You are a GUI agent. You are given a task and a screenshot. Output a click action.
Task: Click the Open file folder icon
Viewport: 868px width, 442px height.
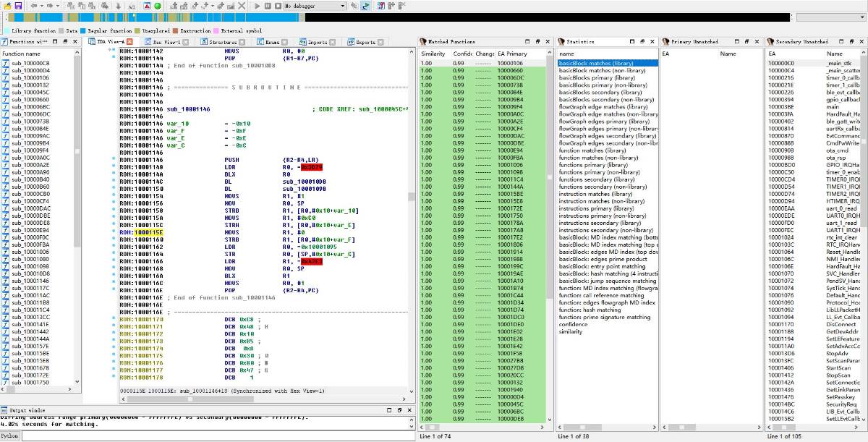click(7, 6)
